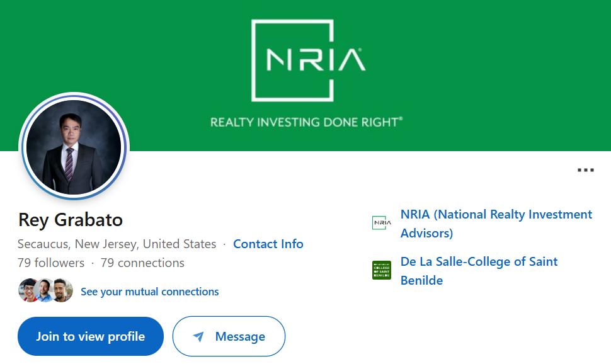Image resolution: width=611 pixels, height=364 pixels.
Task: Click the mutual connections avatar group
Action: tap(45, 290)
